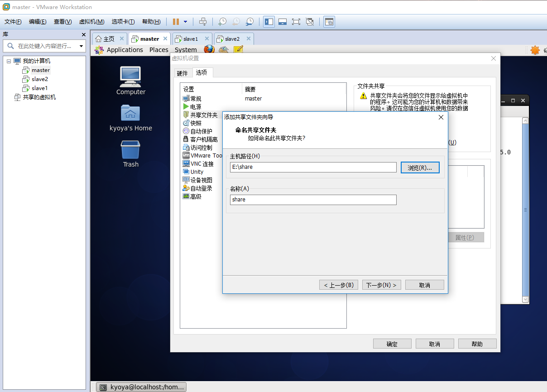Click 帮助 in the VM settings dialog

pos(477,344)
